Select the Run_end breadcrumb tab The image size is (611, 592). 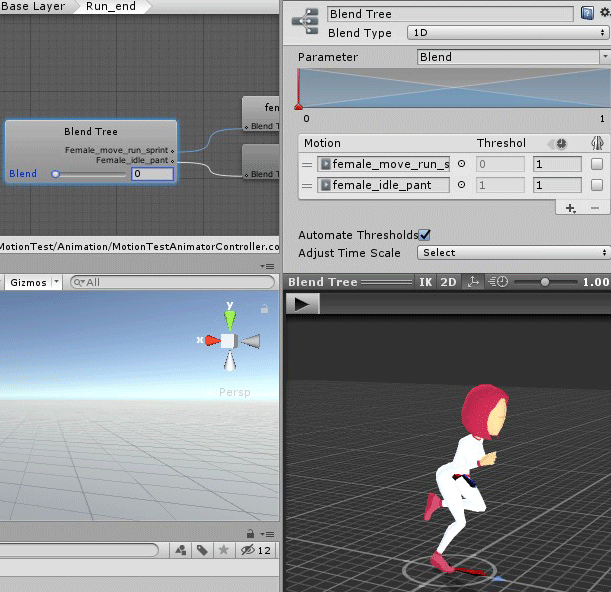pos(110,7)
